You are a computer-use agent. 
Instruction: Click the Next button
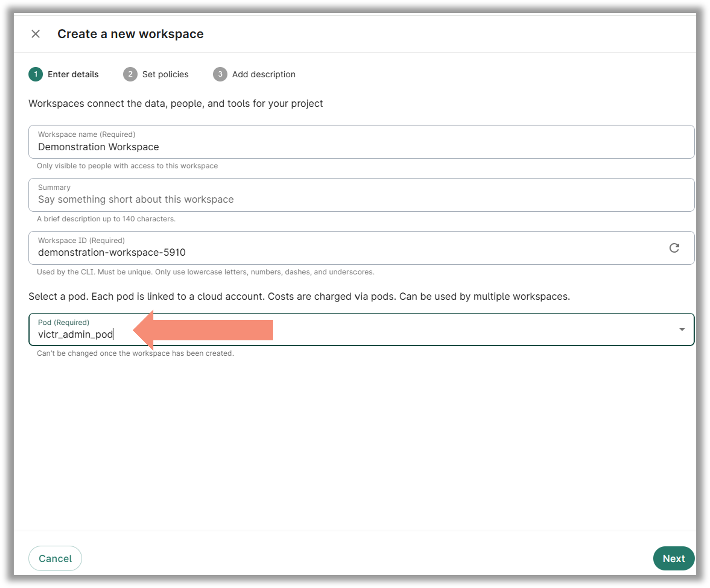pos(674,558)
